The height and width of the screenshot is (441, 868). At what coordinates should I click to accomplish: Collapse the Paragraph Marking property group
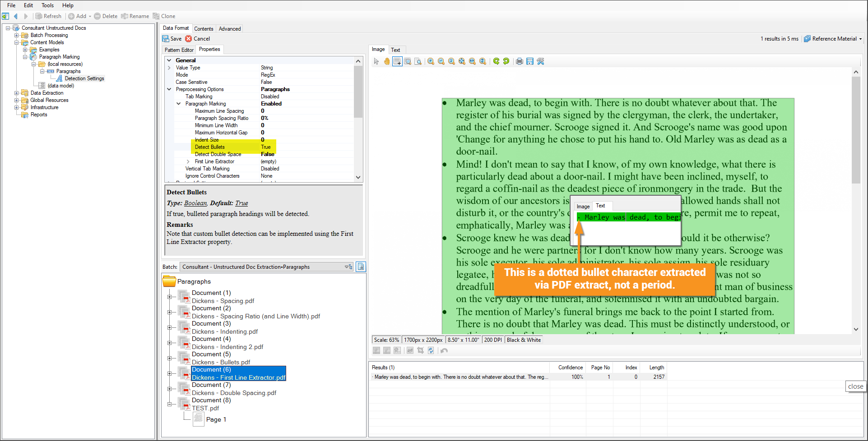click(179, 104)
